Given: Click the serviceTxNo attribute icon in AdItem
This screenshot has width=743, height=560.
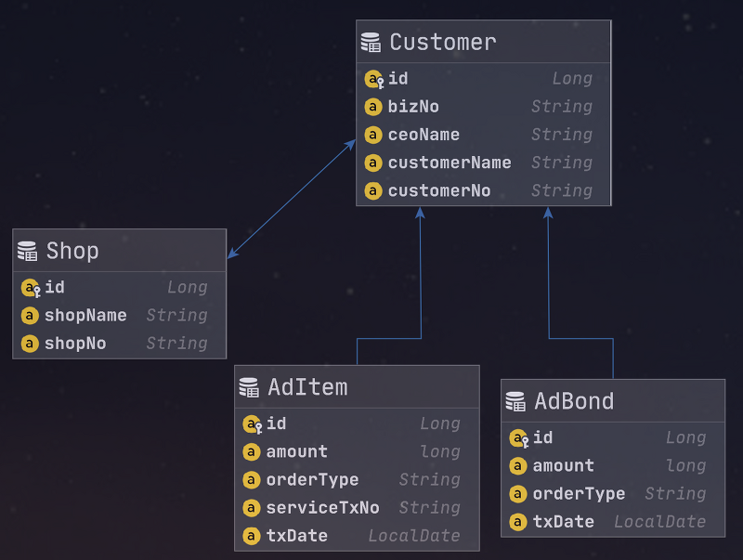Looking at the screenshot, I should tap(251, 508).
